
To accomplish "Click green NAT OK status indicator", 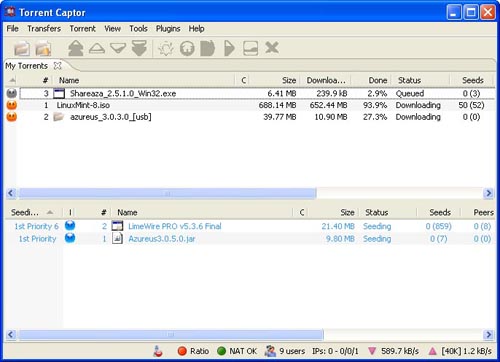I will click(222, 351).
